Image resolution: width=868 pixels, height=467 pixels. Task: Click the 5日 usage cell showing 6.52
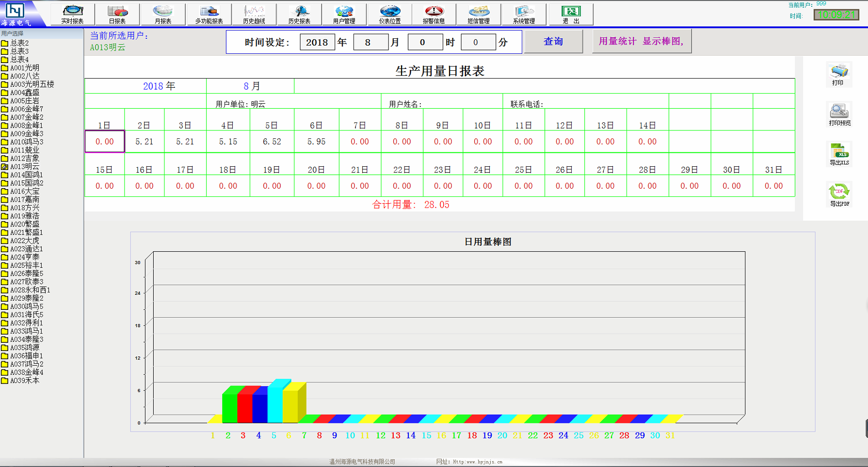[x=272, y=142]
